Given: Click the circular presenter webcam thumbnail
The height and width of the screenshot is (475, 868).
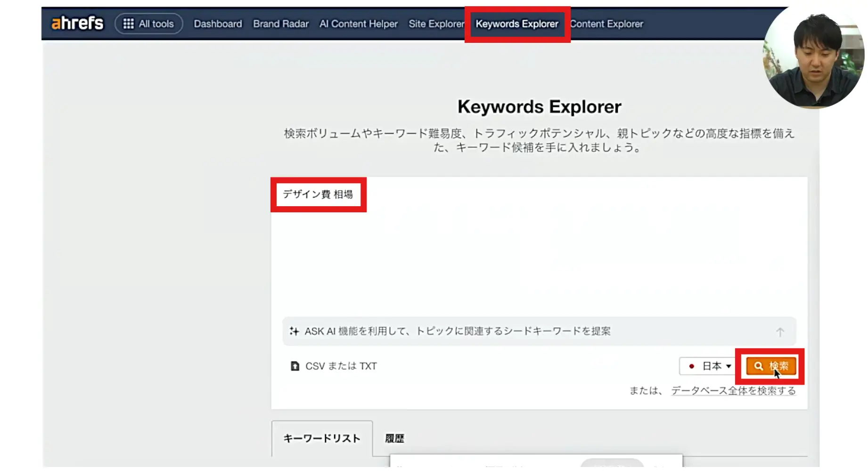Looking at the screenshot, I should (814, 57).
